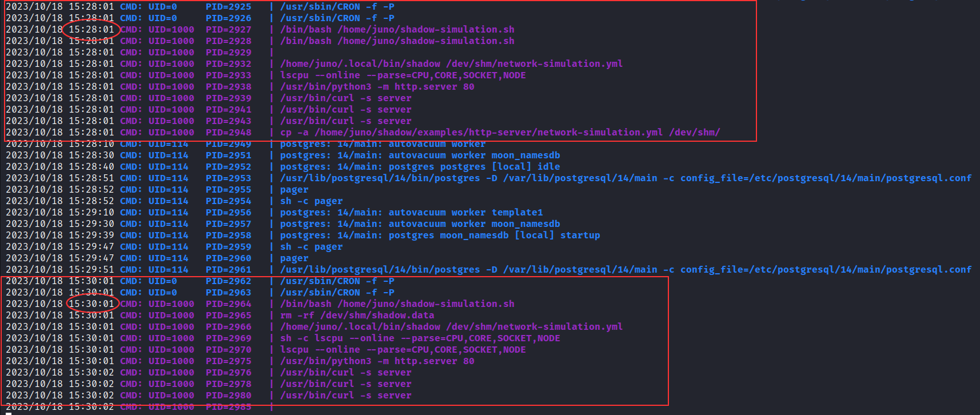Click UID=0 on PID=2925 row
Image resolution: width=980 pixels, height=415 pixels.
coord(162,7)
